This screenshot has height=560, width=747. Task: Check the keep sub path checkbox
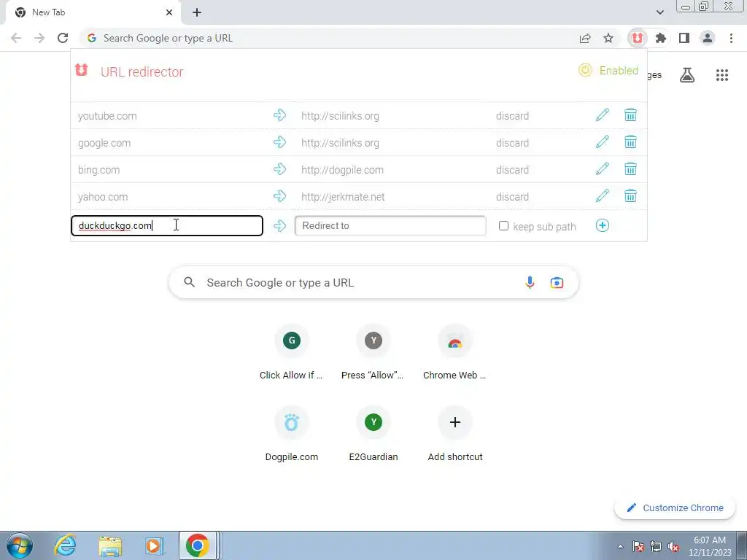click(x=503, y=226)
